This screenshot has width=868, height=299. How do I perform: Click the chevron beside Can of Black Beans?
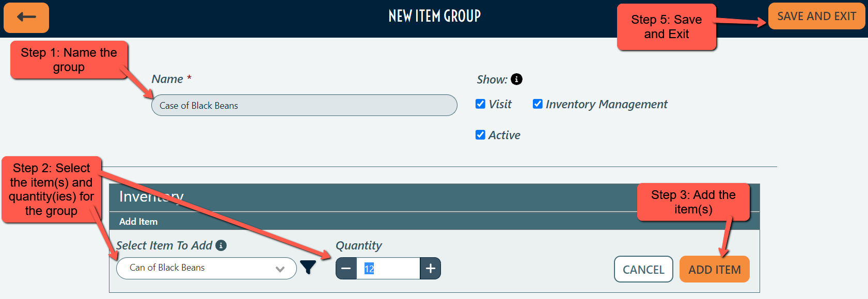click(279, 268)
